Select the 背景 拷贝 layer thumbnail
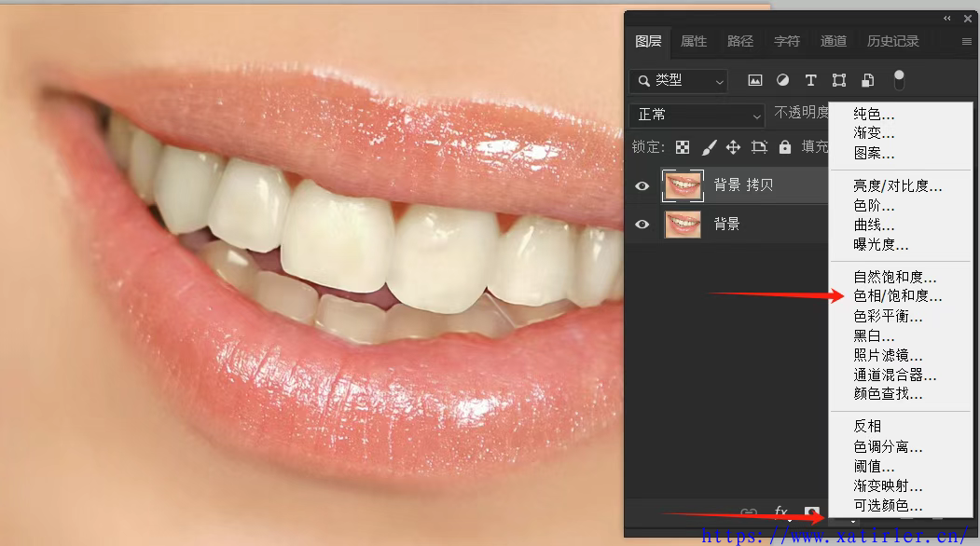The image size is (980, 546). point(683,186)
